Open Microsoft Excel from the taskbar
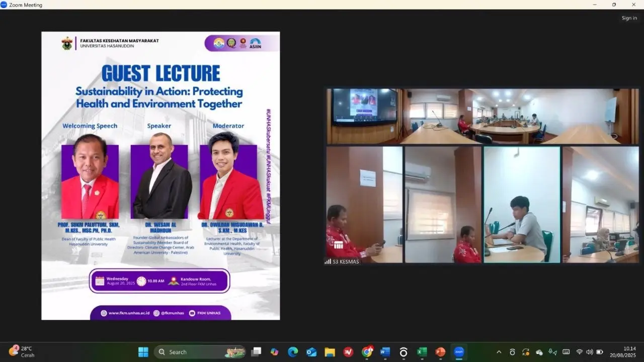This screenshot has height=362, width=644. [x=422, y=352]
